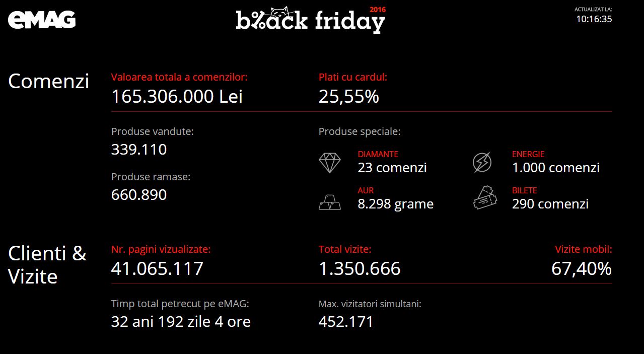
Task: Click the Total vizite value 1.350.666
Action: 360,269
